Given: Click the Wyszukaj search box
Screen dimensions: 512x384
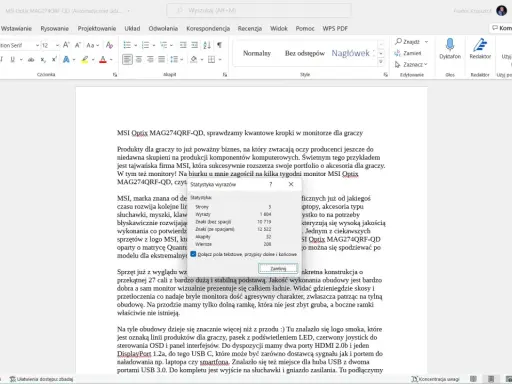Looking at the screenshot, I should point(259,10).
